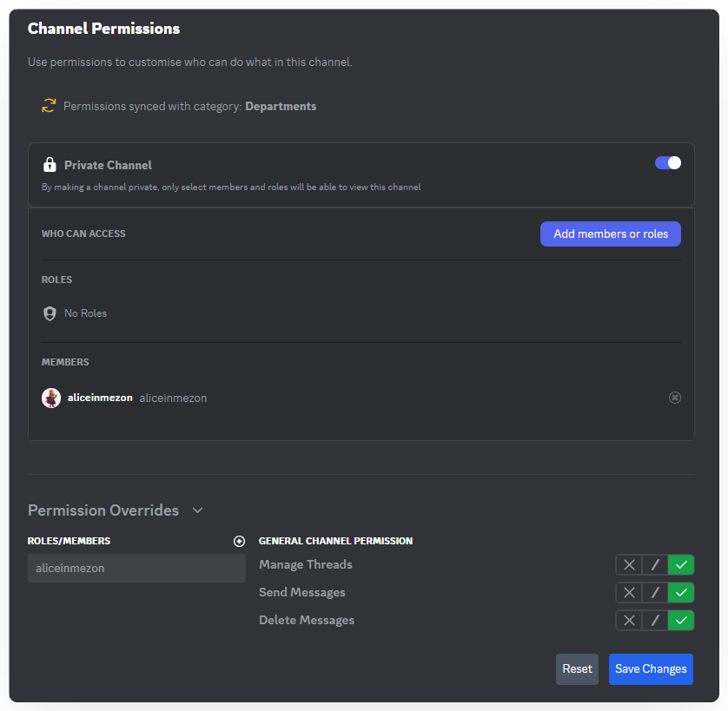Allow Delete Messages with green checkmark
728x711 pixels.
[681, 621]
